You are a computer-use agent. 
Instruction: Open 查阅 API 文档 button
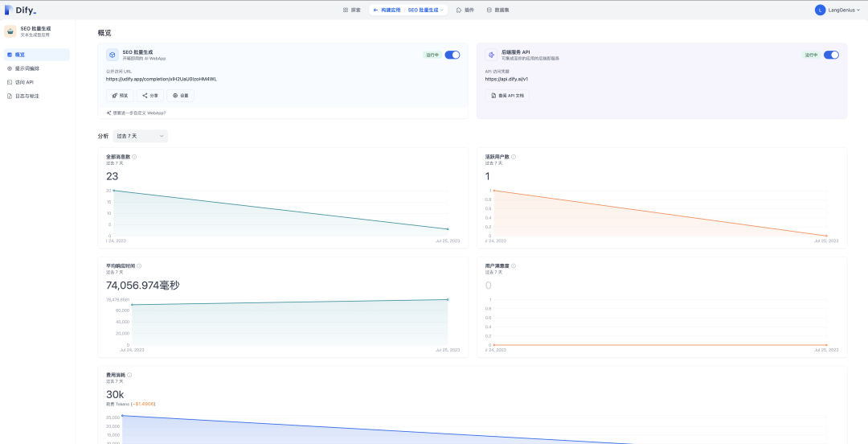[x=507, y=96]
